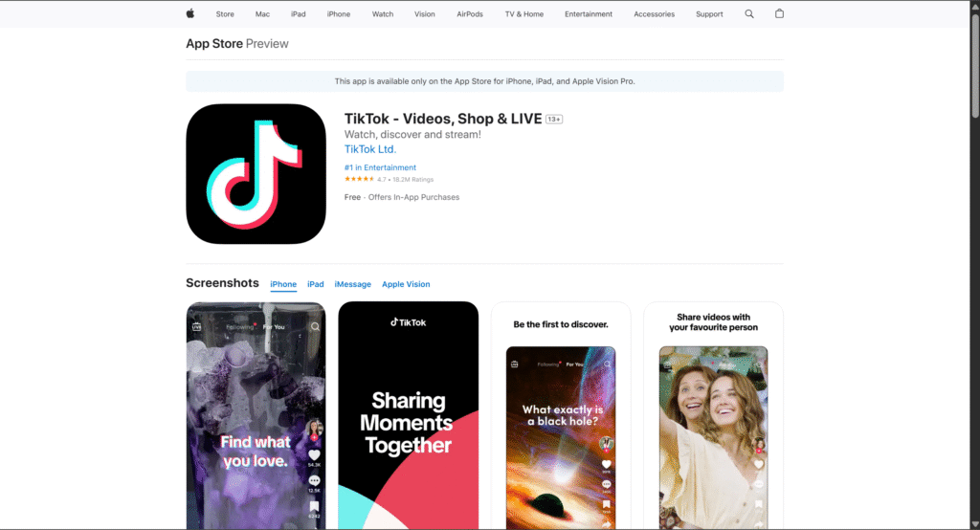The height and width of the screenshot is (530, 980).
Task: Open the Mac menu item
Action: 262,14
